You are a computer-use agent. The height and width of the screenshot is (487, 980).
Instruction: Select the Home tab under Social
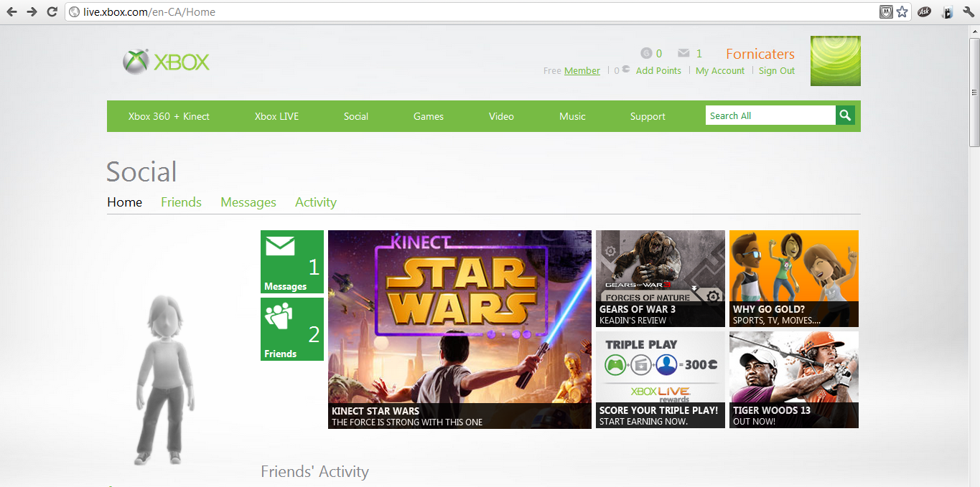[125, 202]
